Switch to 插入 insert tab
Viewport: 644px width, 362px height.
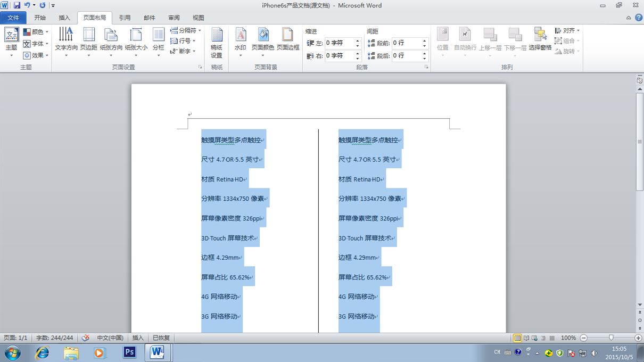click(64, 18)
